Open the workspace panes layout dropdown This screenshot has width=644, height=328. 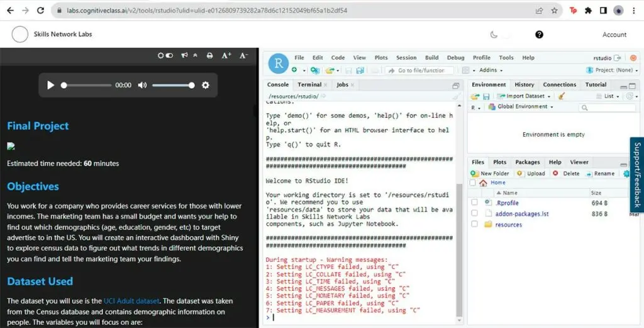pos(469,71)
